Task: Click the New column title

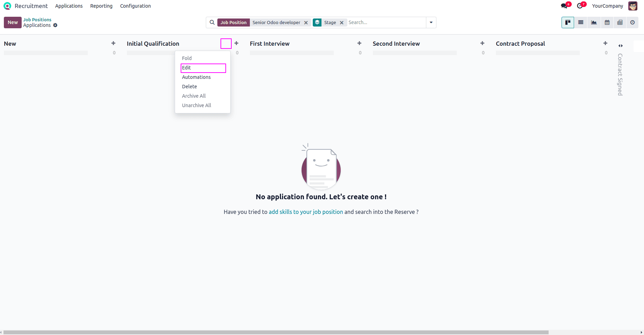Action: click(10, 44)
